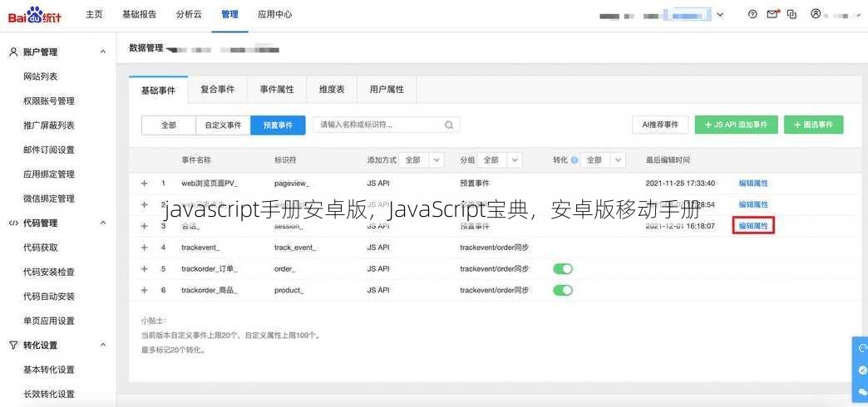Open the site selector dropdown chevron
The image size is (868, 407).
click(720, 15)
